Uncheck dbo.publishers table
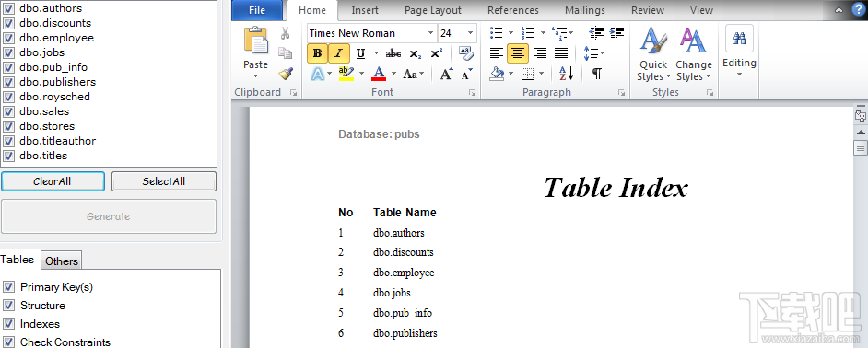Screen dimensions: 868x348 pos(8,82)
